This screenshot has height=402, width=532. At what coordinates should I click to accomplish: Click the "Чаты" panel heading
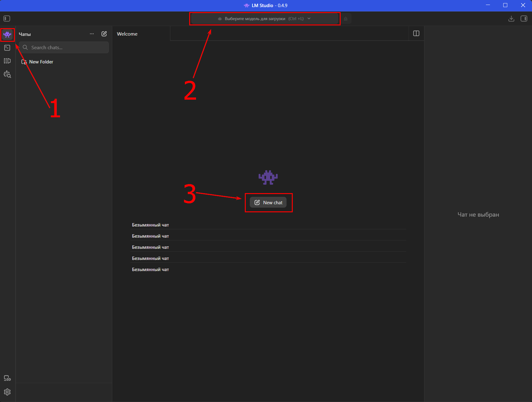pos(25,34)
